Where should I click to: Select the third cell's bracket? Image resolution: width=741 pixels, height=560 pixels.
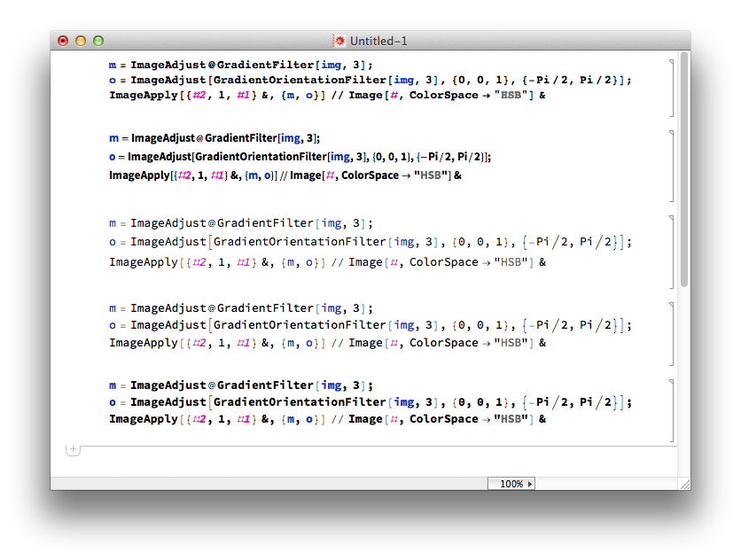pyautogui.click(x=672, y=252)
